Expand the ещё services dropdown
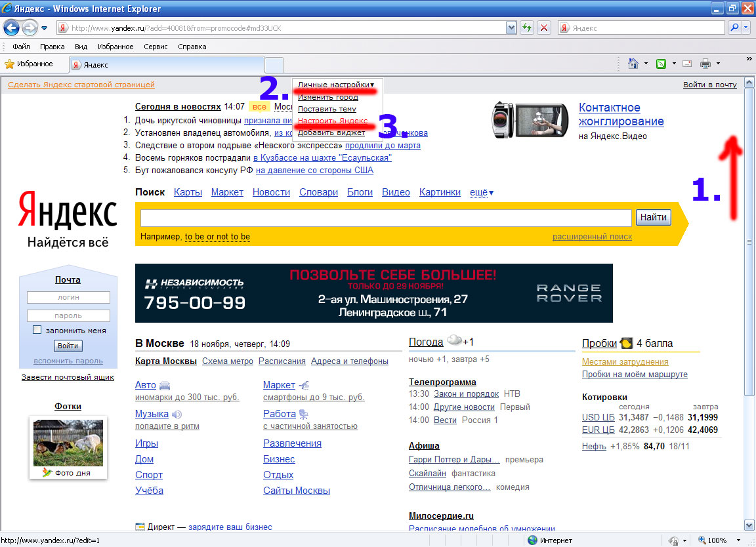This screenshot has height=547, width=756. coord(482,192)
